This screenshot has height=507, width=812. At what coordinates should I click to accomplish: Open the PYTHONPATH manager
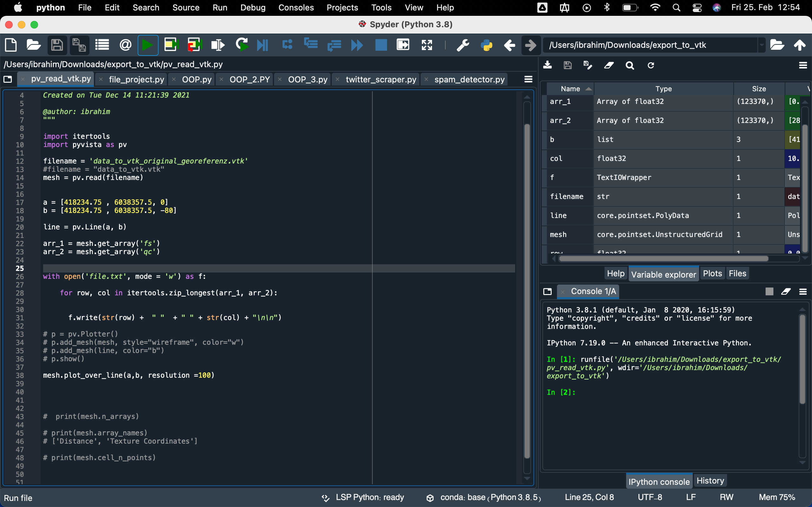pyautogui.click(x=487, y=45)
